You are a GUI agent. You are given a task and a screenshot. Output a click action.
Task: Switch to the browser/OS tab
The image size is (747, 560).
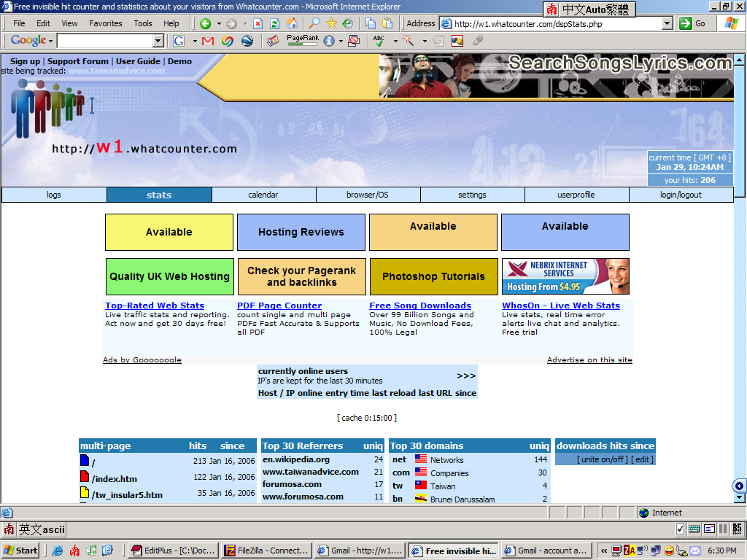(x=368, y=195)
